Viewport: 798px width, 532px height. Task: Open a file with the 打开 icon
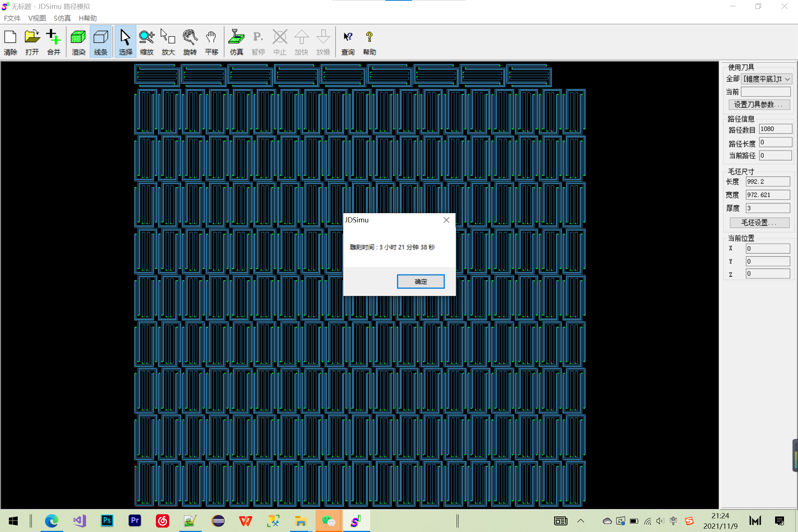tap(32, 42)
